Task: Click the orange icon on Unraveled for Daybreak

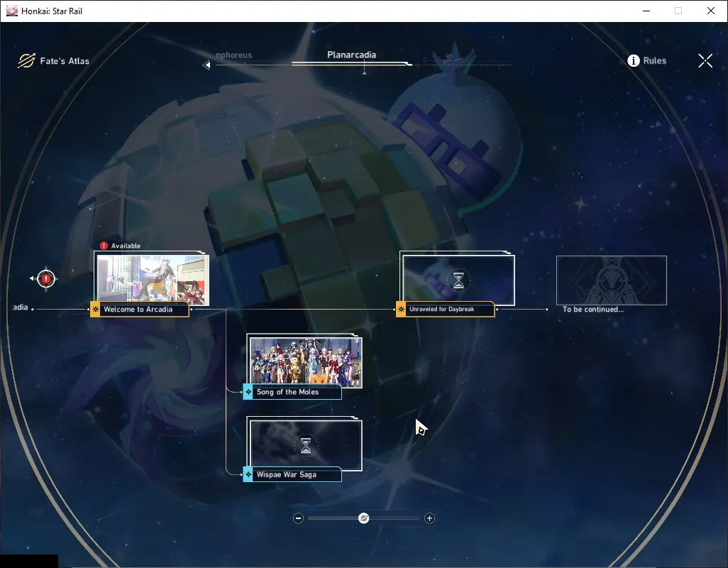Action: [x=401, y=310]
